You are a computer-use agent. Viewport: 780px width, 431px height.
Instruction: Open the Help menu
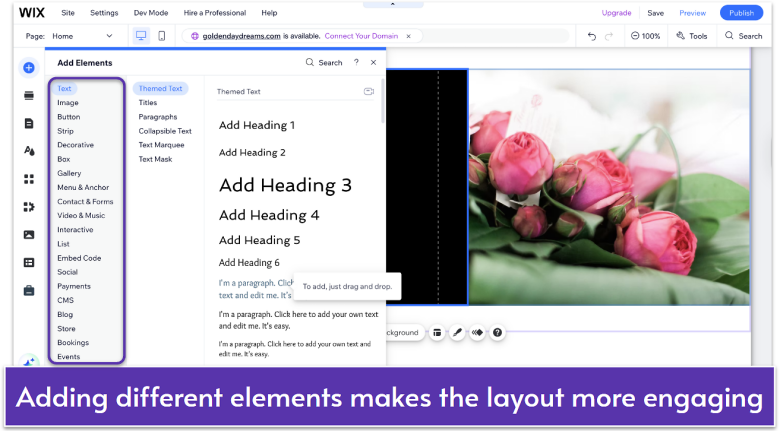click(x=269, y=12)
